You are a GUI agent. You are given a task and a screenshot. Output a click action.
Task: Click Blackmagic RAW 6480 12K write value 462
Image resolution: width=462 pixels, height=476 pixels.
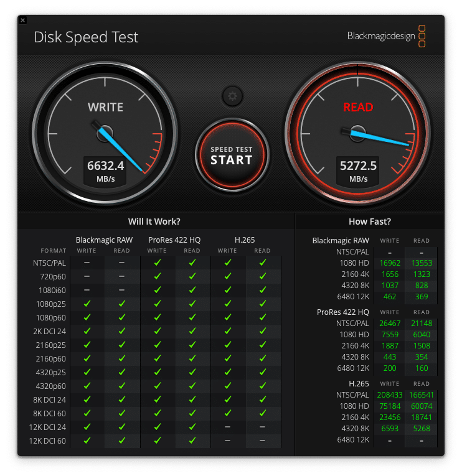coord(390,297)
